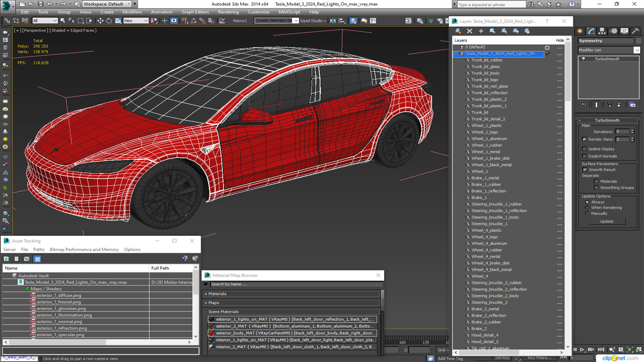This screenshot has height=362, width=644.
Task: Open the Modifiers menu
Action: (132, 12)
